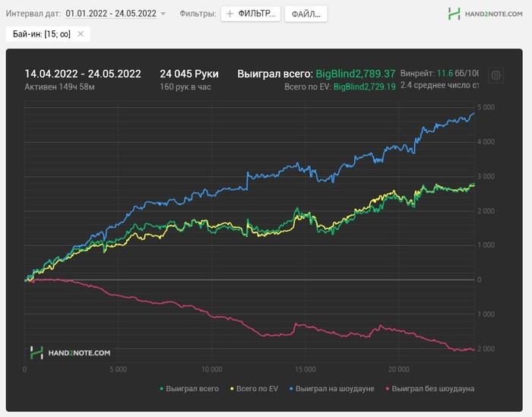The image size is (532, 417).
Task: Add a new filter with ФИЛЬТР button
Action: [250, 14]
